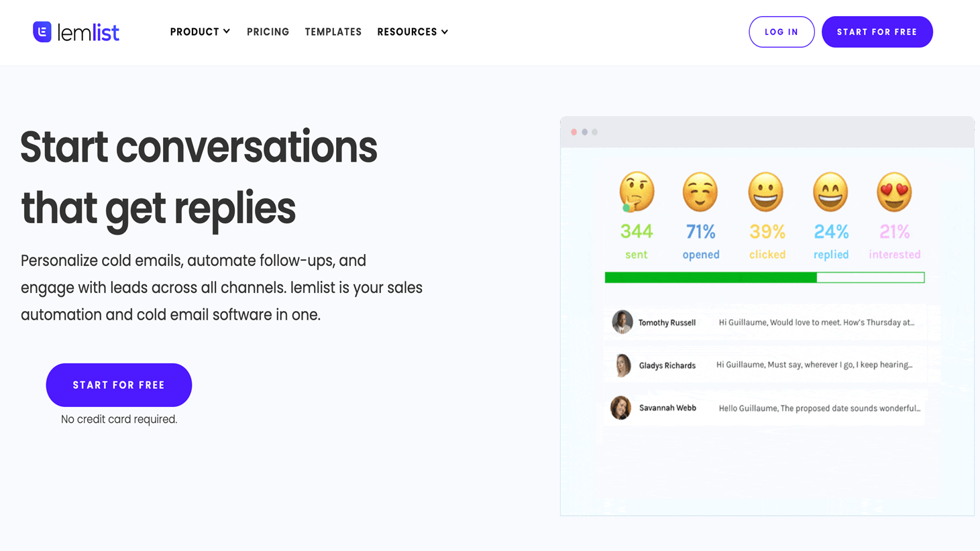This screenshot has width=980, height=551.
Task: Click the thinking face emoji above sent
Action: 636,192
